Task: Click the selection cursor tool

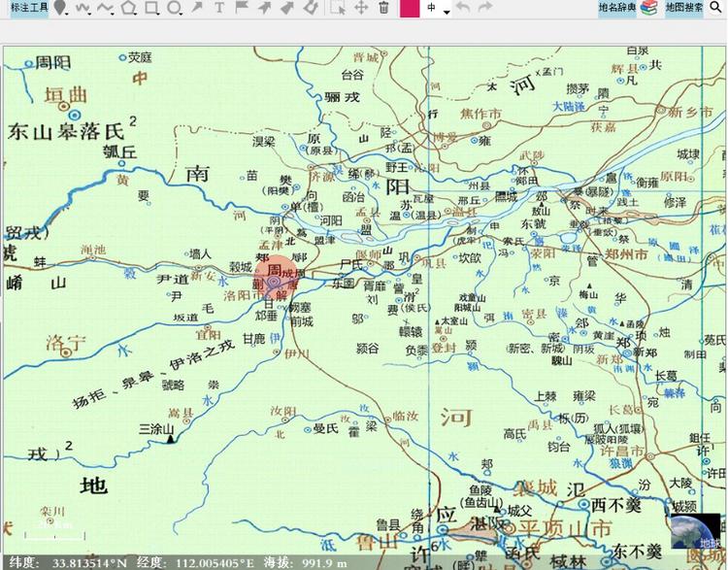Action: click(x=337, y=8)
